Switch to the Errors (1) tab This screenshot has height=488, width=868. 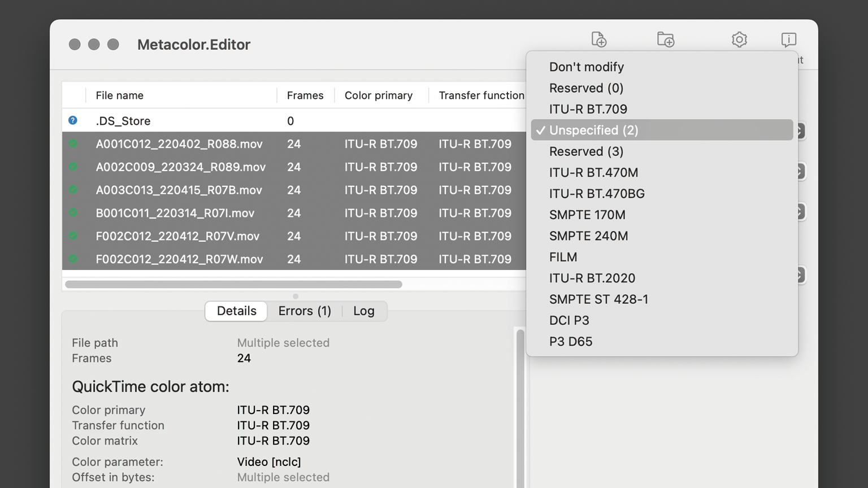pyautogui.click(x=305, y=311)
